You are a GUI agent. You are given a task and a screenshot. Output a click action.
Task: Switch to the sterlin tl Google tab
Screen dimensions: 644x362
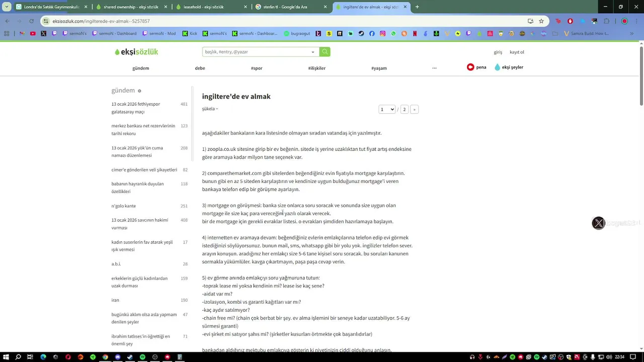pos(291,7)
